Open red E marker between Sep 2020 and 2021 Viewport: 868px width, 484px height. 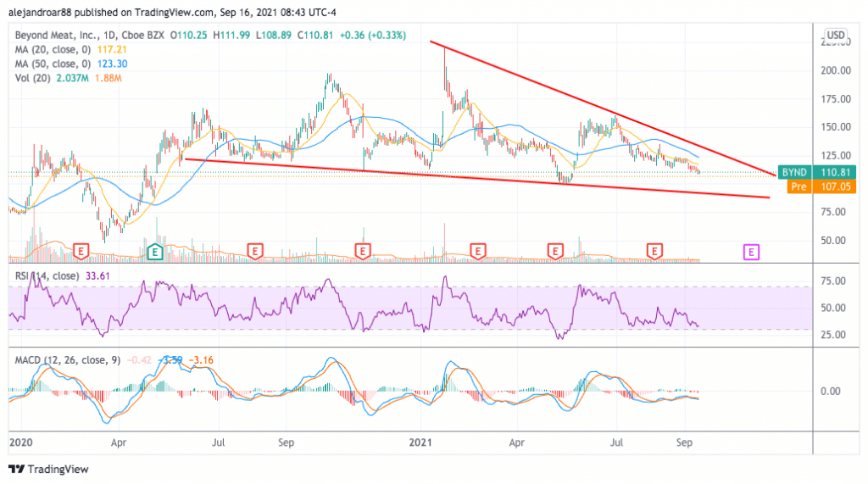click(363, 252)
